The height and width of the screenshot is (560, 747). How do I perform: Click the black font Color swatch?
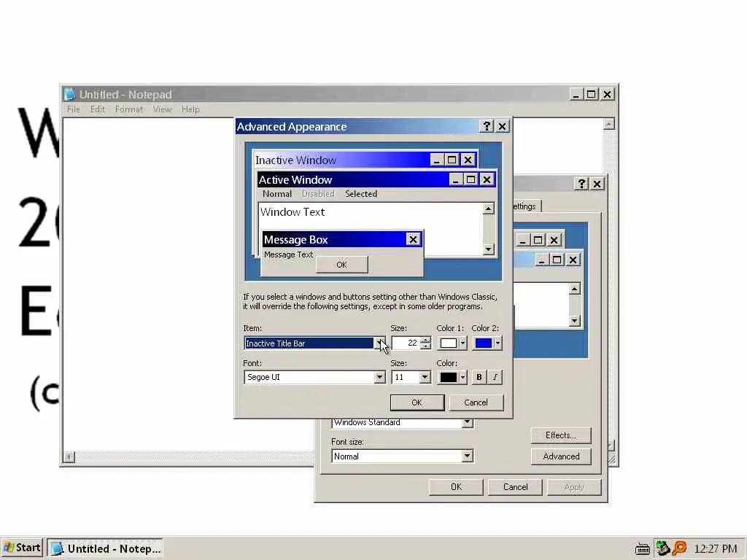click(x=449, y=377)
